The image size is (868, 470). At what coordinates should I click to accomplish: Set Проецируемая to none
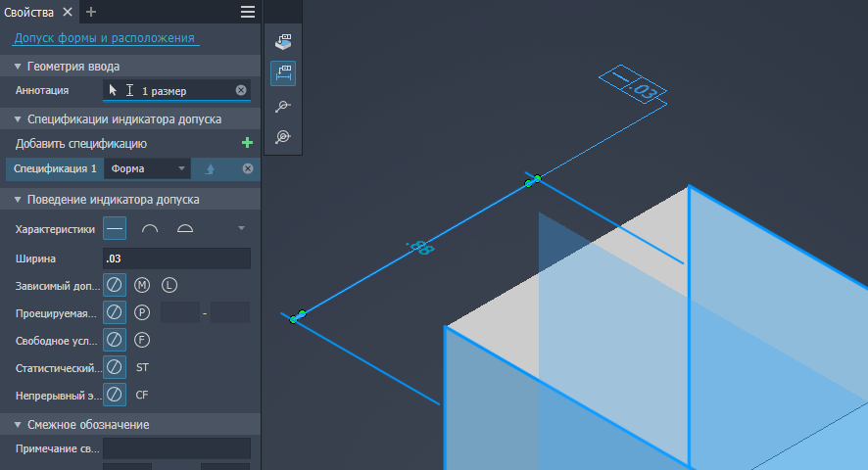click(115, 312)
